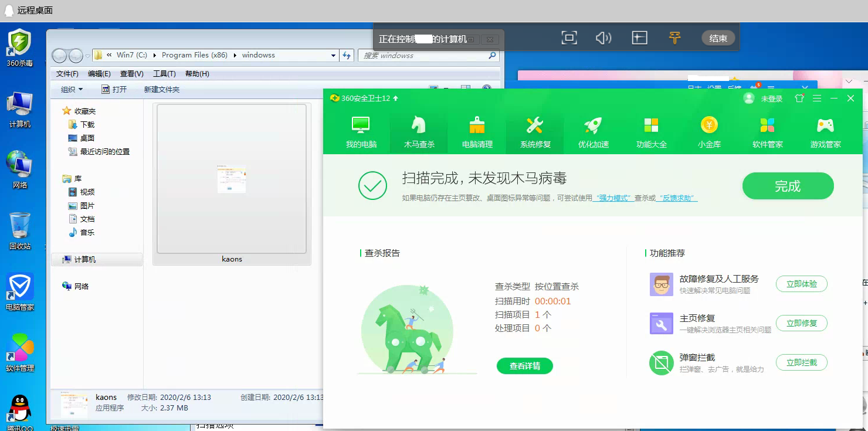Open the 木马查杀 trojan scan icon
868x431 pixels.
coord(419,125)
